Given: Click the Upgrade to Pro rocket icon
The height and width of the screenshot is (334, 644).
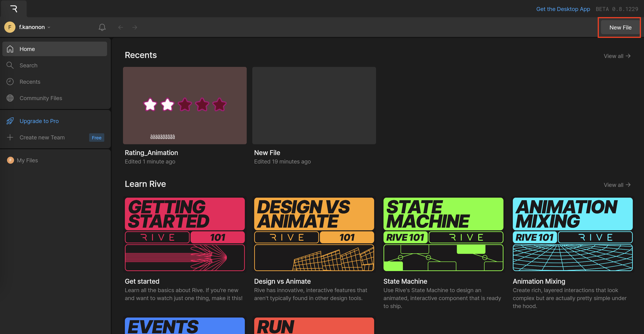Looking at the screenshot, I should coord(10,121).
